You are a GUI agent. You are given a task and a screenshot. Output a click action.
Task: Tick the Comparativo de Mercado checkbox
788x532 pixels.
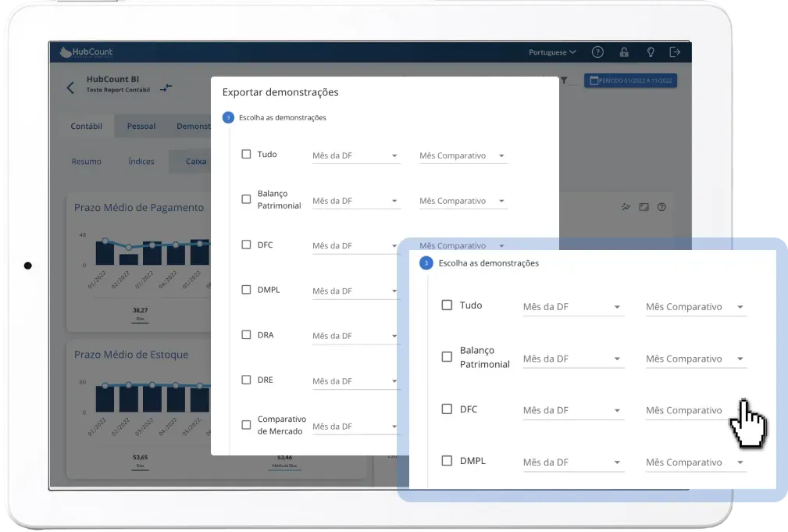[x=246, y=425]
